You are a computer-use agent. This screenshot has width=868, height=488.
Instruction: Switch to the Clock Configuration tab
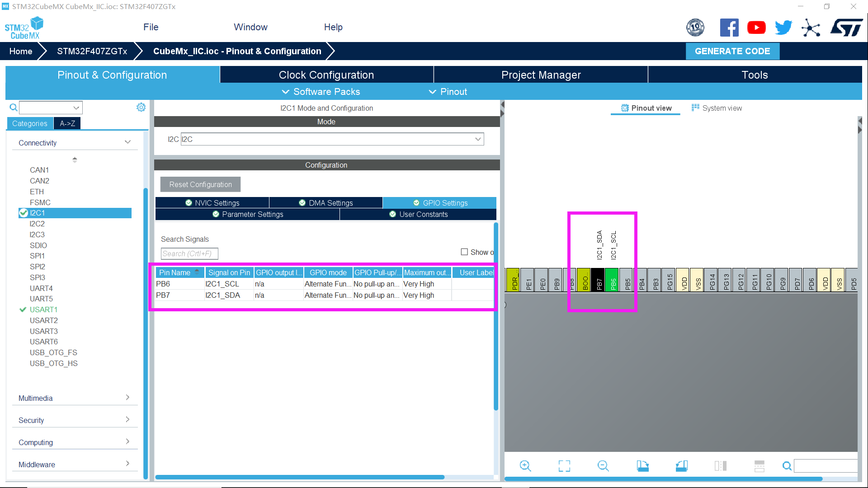(x=326, y=75)
